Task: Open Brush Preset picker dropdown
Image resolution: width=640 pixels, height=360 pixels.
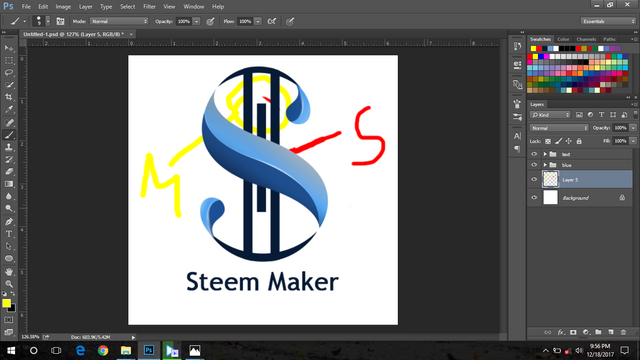Action: [48, 21]
